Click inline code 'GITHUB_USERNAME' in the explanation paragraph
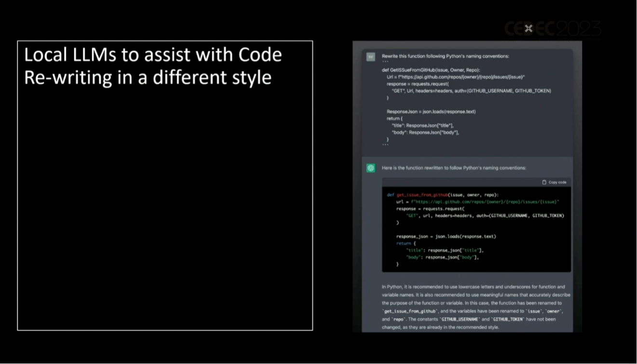The height and width of the screenshot is (364, 637). (460, 319)
